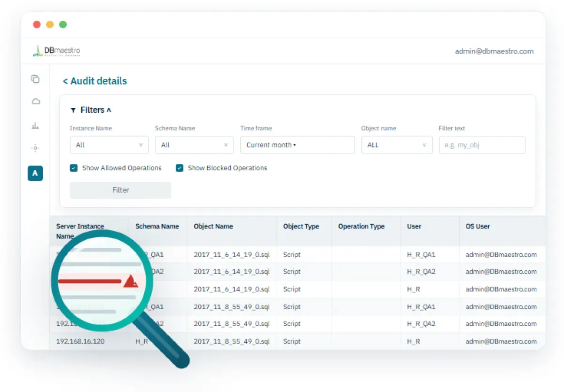Click user H_R_QA1 in the 2017_11_6_14_19_0.sql row
The height and width of the screenshot is (392, 564).
421,254
